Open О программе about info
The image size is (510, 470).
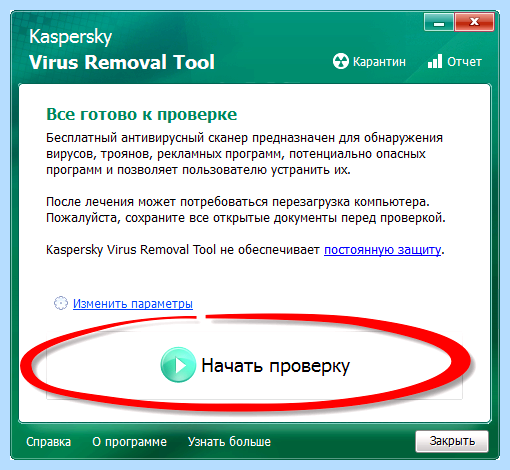tap(129, 442)
